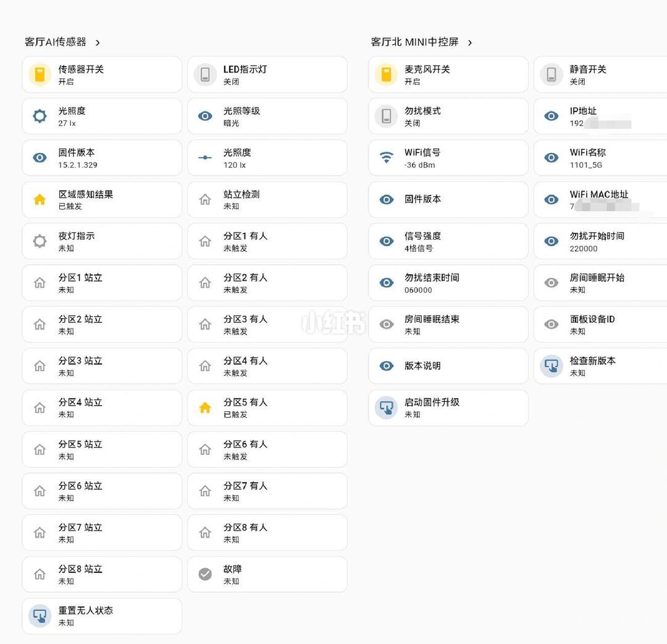Click the eye icon next to 15.2.1.329
Screen dimensions: 667x644
(40, 158)
